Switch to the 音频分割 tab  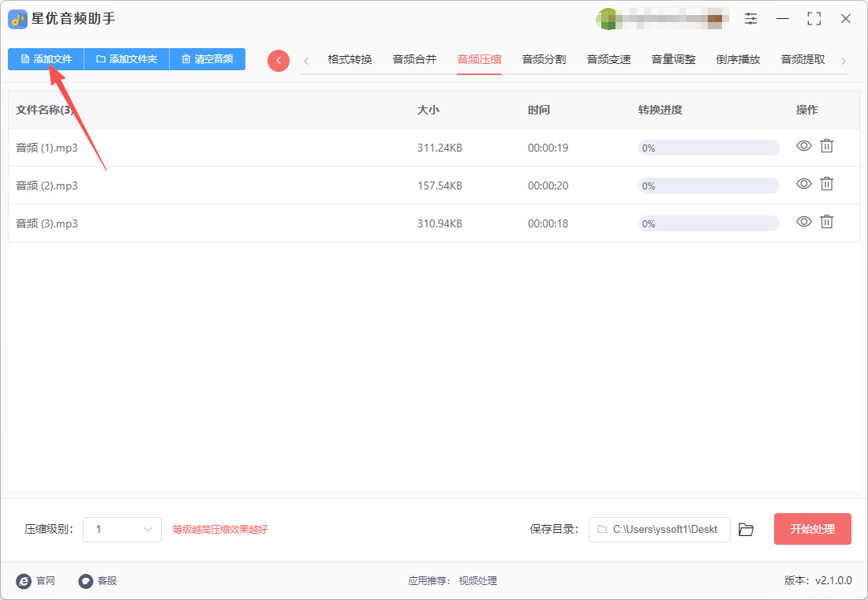544,59
